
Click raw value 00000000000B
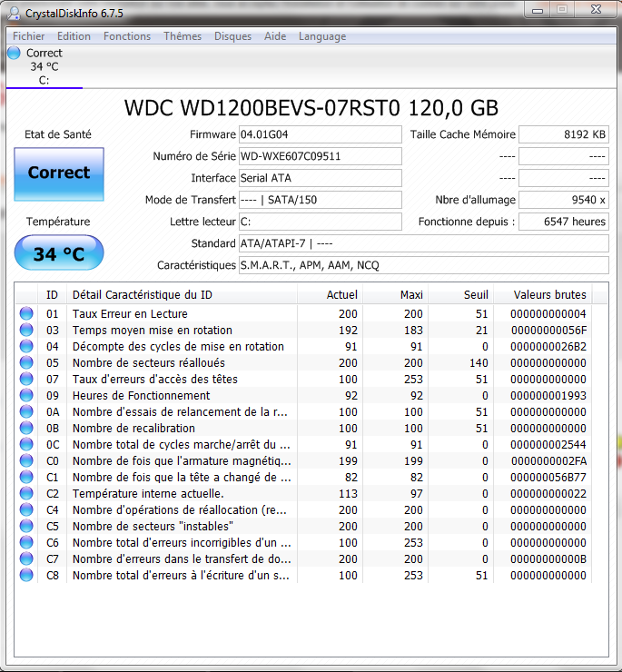(548, 558)
